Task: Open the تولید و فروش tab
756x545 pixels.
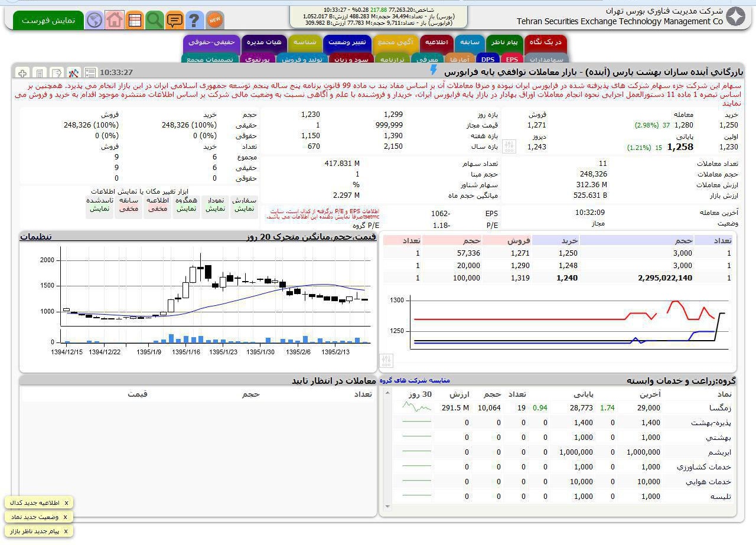Action: [301, 59]
